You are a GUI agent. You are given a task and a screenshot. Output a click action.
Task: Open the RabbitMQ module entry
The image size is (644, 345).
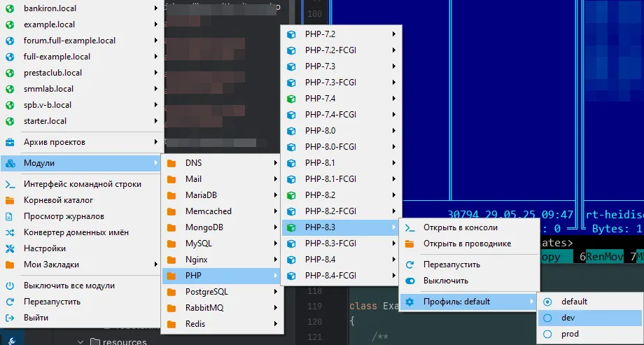coord(222,308)
